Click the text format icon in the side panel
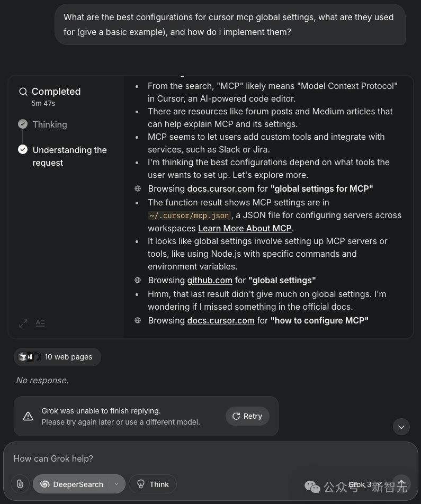Screen dimensions: 421x504 tap(40, 323)
